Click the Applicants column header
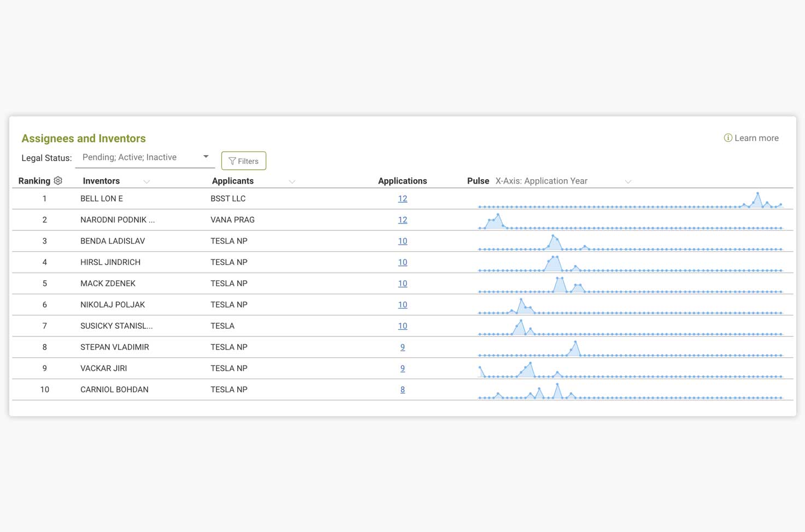The width and height of the screenshot is (805, 532). pyautogui.click(x=233, y=181)
